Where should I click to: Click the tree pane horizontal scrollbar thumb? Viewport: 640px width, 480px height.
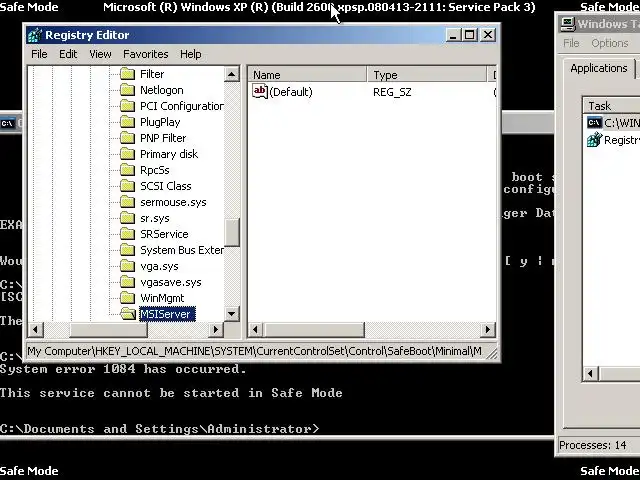pos(109,329)
